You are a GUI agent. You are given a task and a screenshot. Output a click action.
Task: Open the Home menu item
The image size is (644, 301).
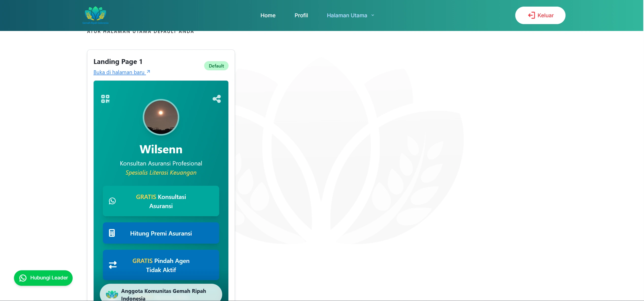[268, 15]
